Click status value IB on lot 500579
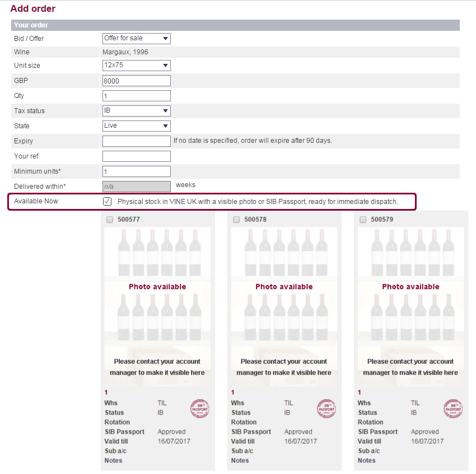476x474 pixels. point(413,413)
